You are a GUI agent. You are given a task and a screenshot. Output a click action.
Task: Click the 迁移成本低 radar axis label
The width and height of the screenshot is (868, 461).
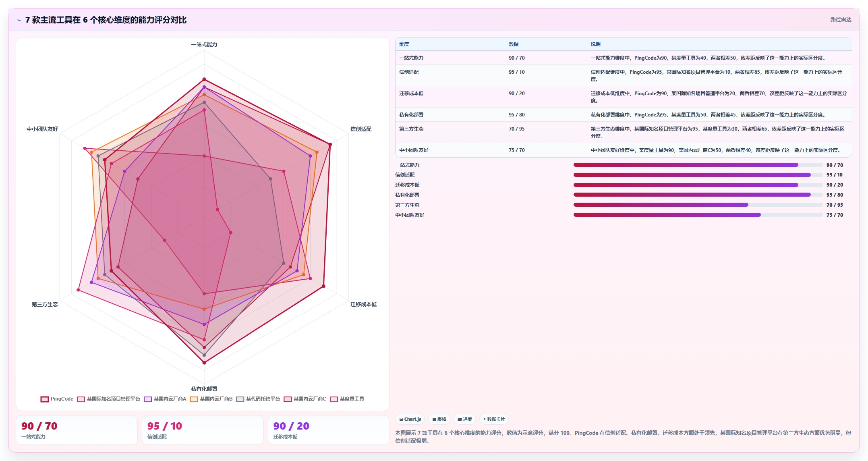pyautogui.click(x=363, y=304)
